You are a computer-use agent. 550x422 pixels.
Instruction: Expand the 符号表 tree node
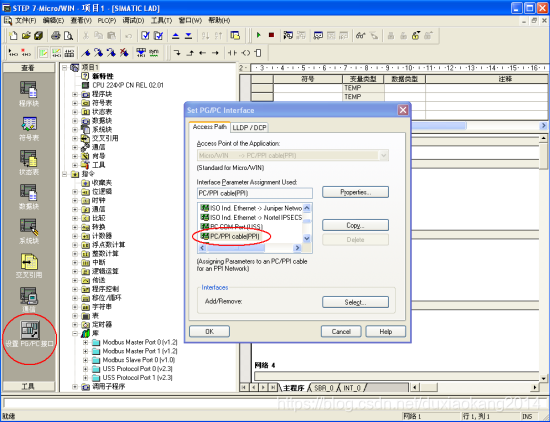point(75,103)
